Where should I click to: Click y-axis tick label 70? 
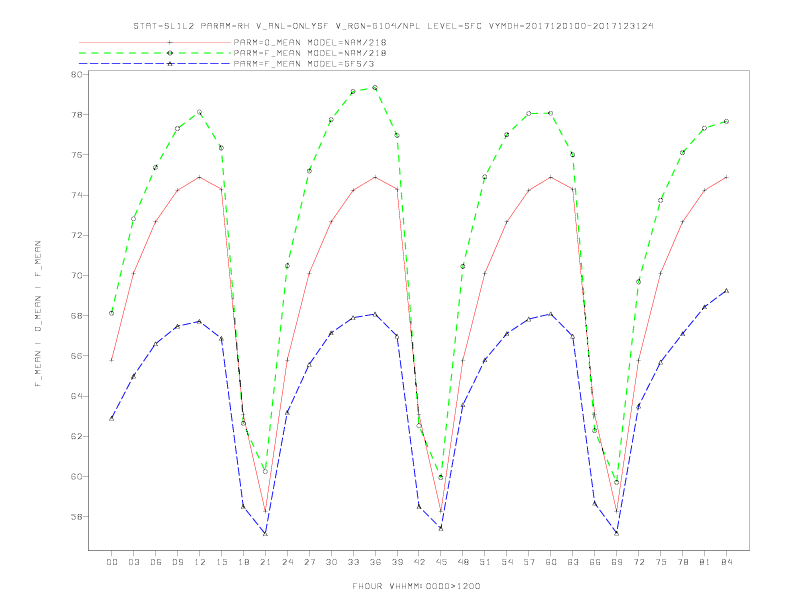point(76,275)
